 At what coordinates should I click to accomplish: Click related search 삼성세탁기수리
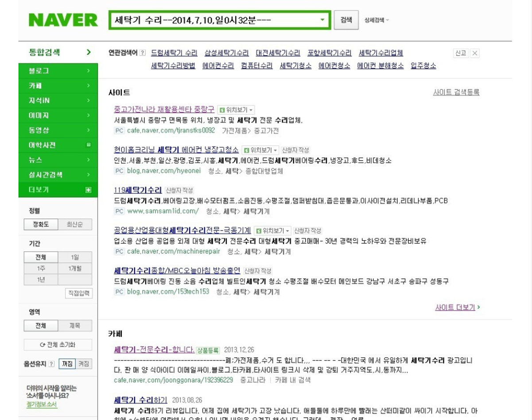pyautogui.click(x=227, y=53)
